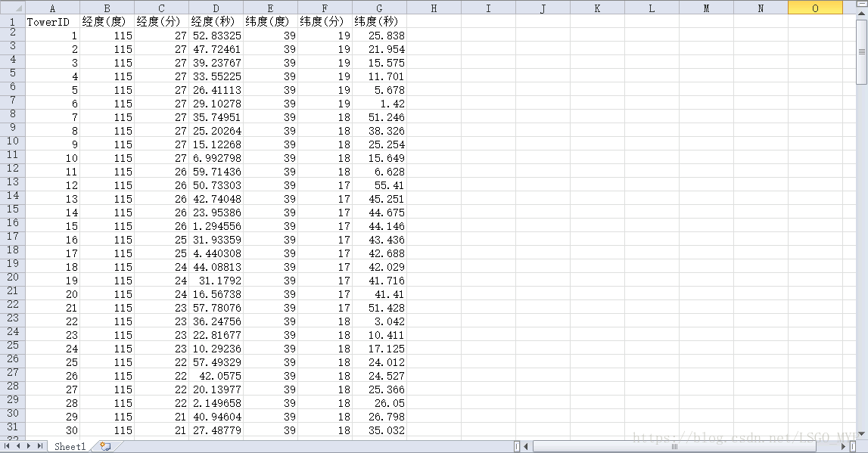Viewport: 868px width, 453px height.
Task: Click the 纬度(度) header cell
Action: coord(270,22)
